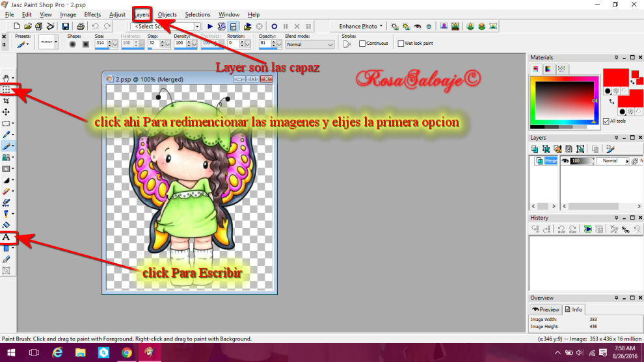Hide the Merged layer with eye icon
Viewport: 644px width, 362px height.
point(565,161)
